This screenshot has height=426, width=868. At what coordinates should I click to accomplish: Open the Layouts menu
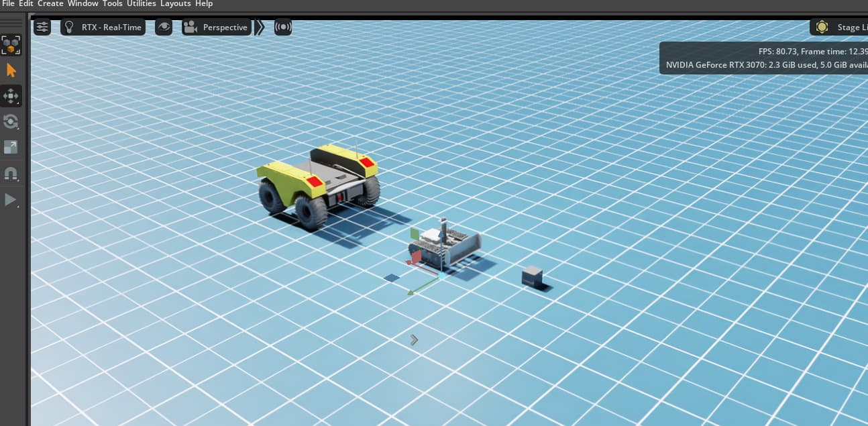175,4
